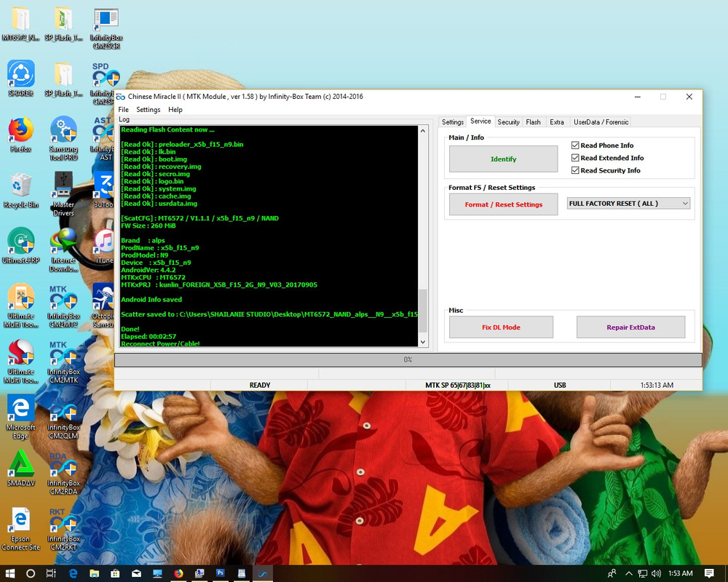Open Microsoft Edge desktop shortcut

21,417
